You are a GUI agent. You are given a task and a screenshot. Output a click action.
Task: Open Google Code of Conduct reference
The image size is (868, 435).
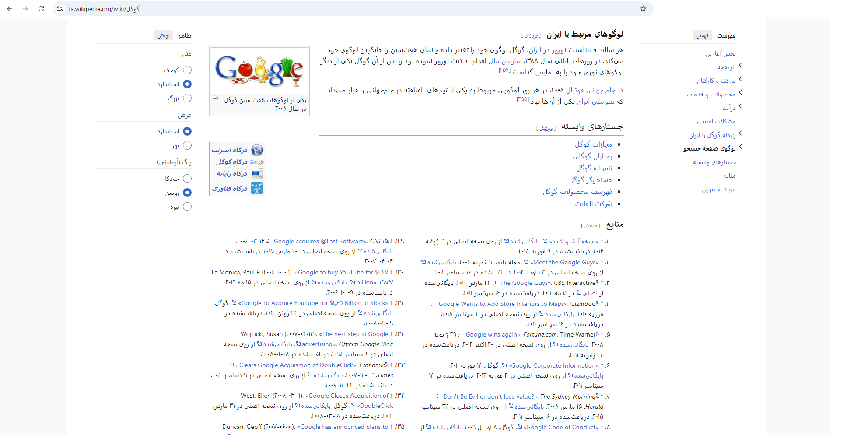tap(561, 427)
